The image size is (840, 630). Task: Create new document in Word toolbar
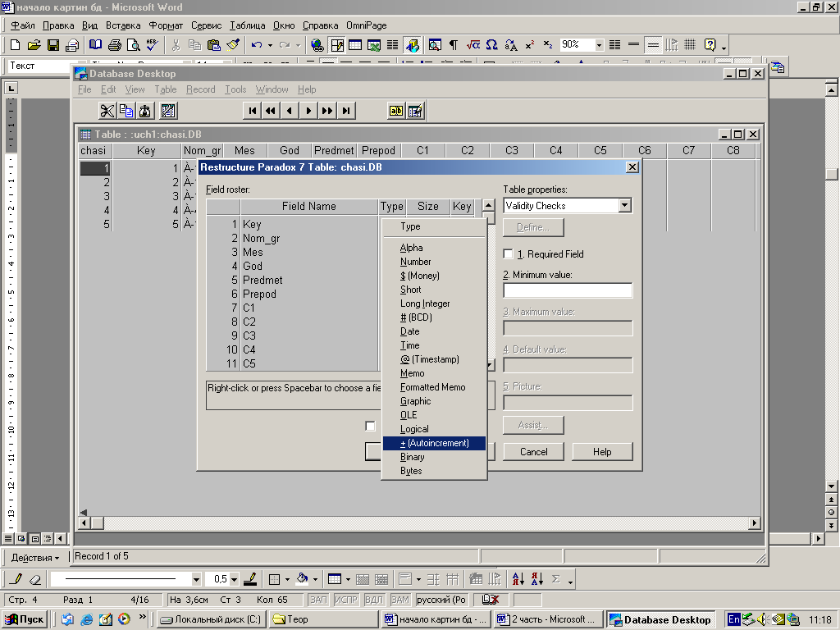pos(15,45)
